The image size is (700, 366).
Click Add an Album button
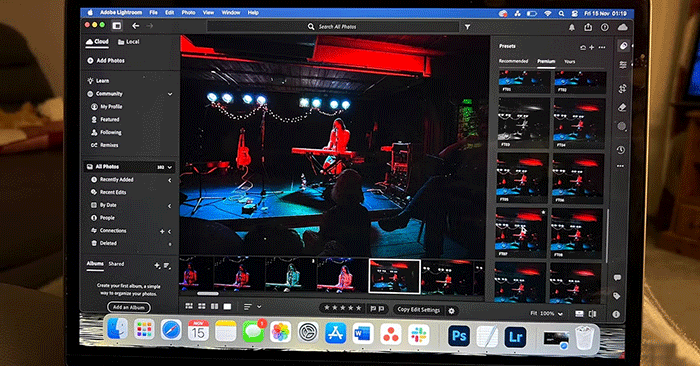click(x=129, y=308)
